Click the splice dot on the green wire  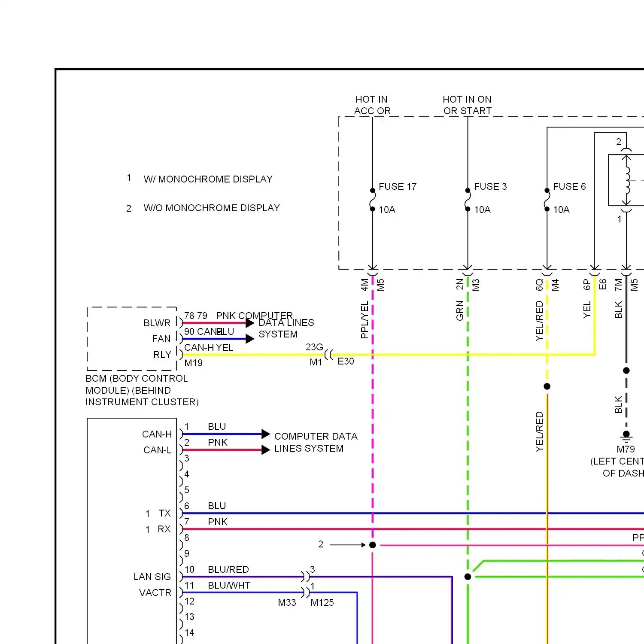[468, 577]
